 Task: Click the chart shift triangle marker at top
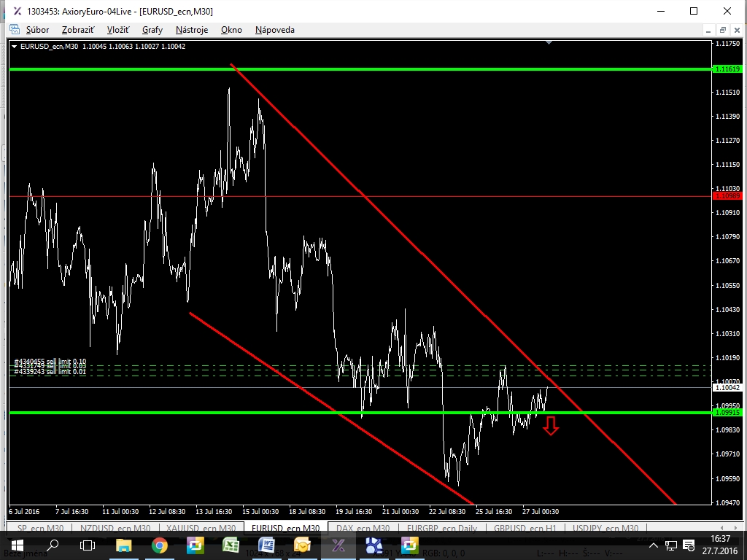549,43
